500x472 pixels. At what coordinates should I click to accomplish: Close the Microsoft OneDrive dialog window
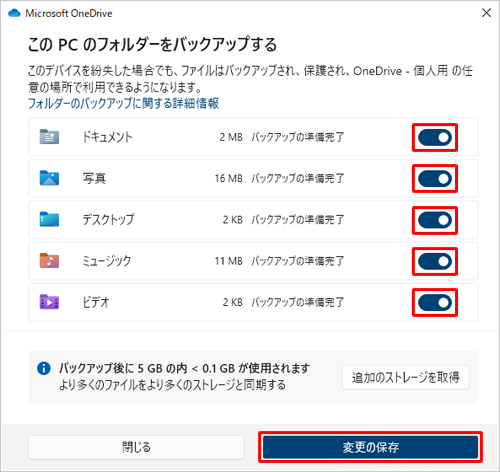(x=486, y=13)
